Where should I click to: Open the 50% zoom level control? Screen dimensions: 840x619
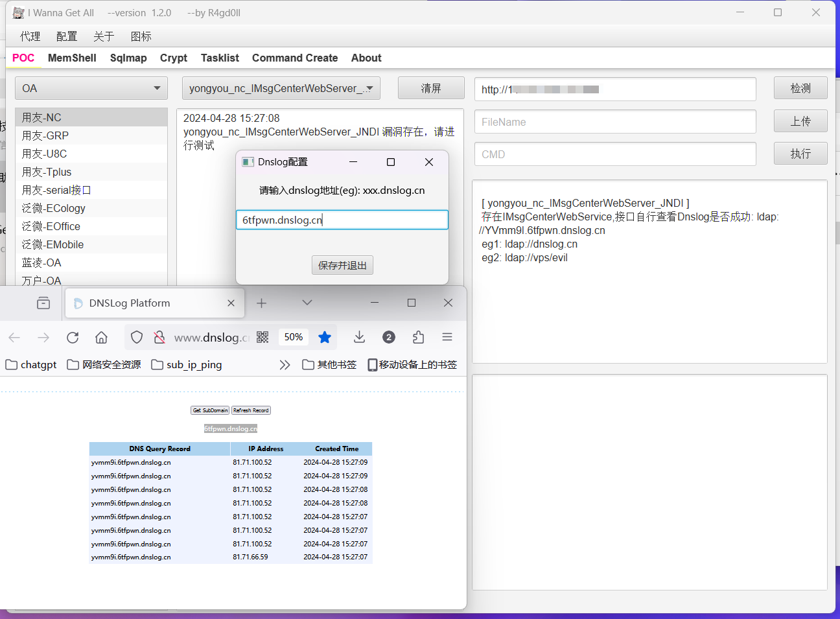(293, 337)
